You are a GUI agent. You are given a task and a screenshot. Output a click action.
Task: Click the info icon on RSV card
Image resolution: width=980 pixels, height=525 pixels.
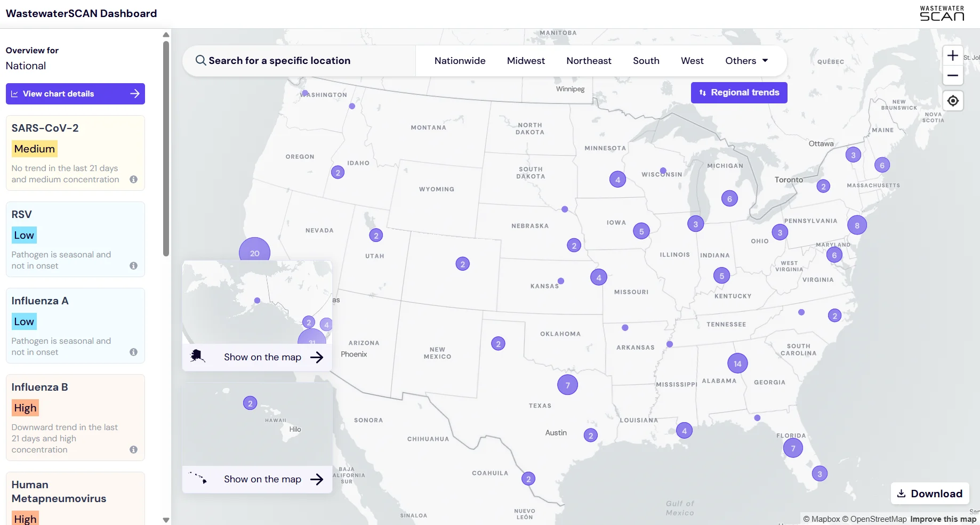[133, 266]
